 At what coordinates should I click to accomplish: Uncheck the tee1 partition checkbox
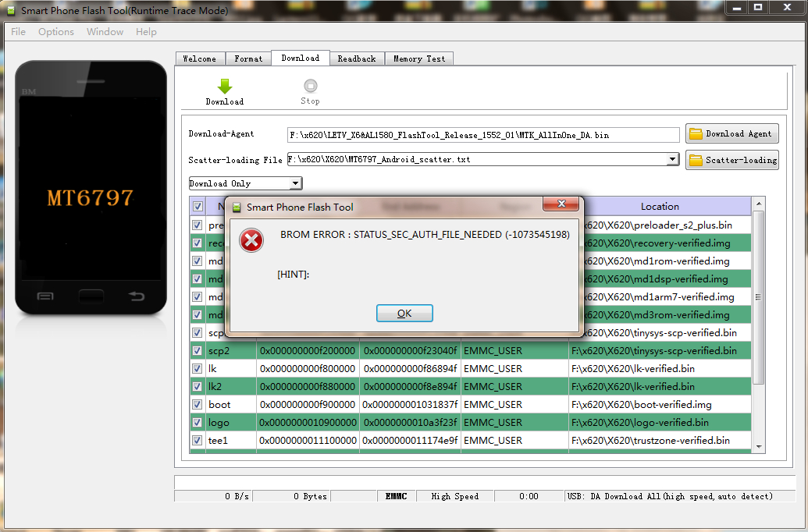(x=197, y=440)
